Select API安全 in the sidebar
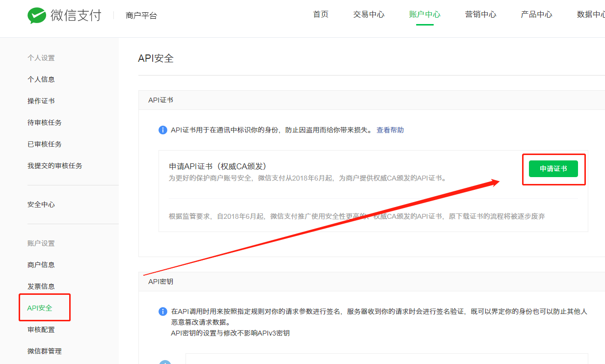This screenshot has width=605, height=364. point(40,308)
